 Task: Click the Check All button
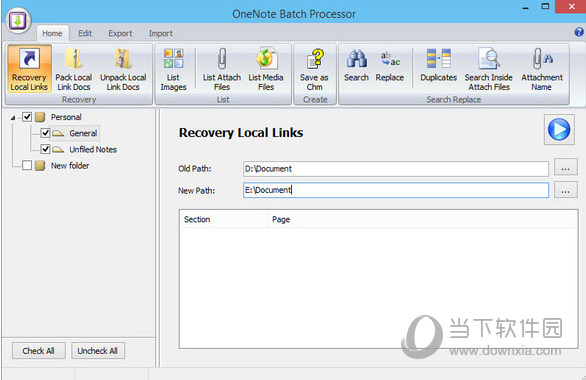click(x=38, y=350)
